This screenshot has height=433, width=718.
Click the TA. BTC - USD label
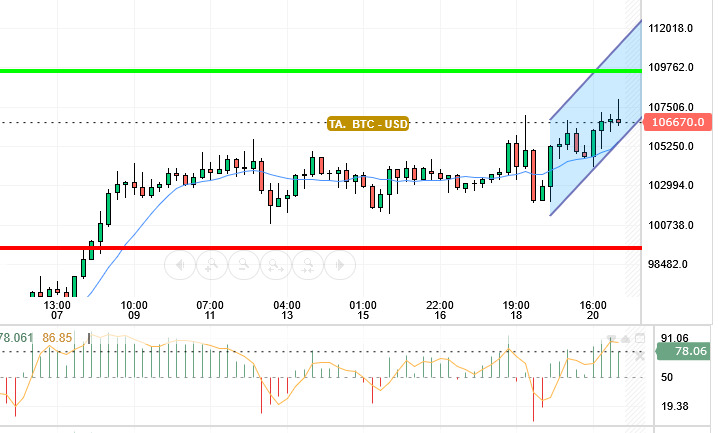tap(368, 124)
